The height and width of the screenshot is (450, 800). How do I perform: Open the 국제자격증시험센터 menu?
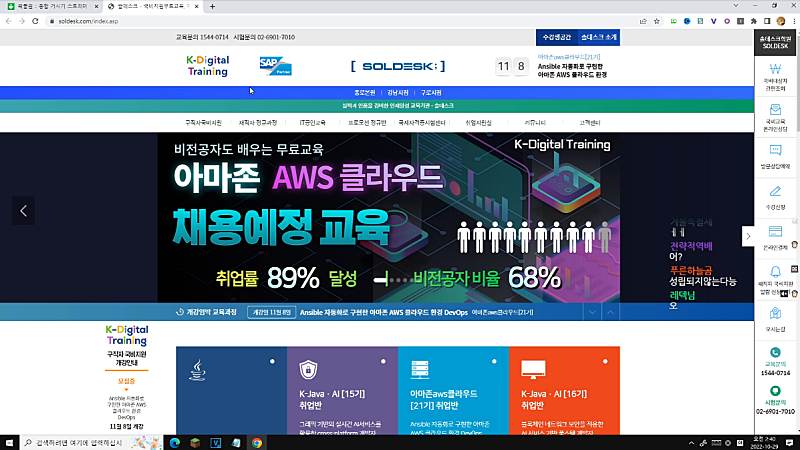point(422,123)
